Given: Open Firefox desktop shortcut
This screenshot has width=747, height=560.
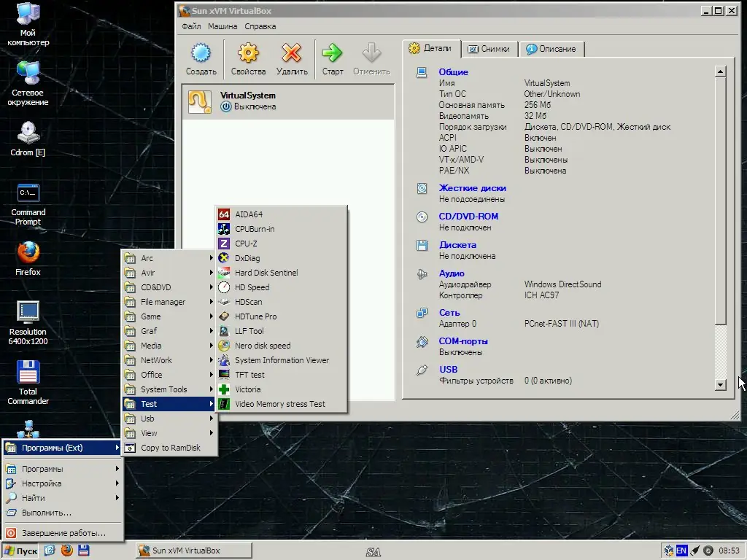Looking at the screenshot, I should [28, 259].
